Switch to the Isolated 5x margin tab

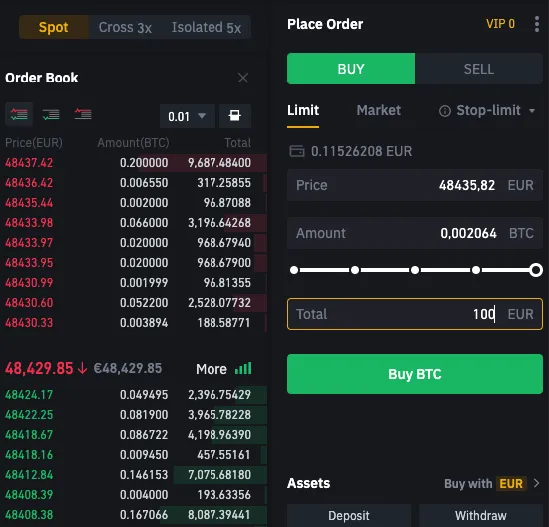coord(206,27)
